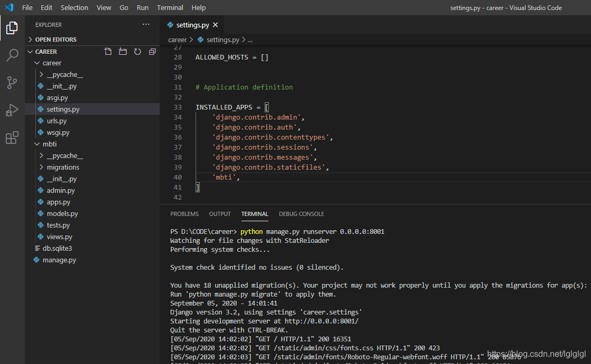Open the Run and Debug view
Image resolution: width=591 pixels, height=364 pixels.
pyautogui.click(x=12, y=110)
